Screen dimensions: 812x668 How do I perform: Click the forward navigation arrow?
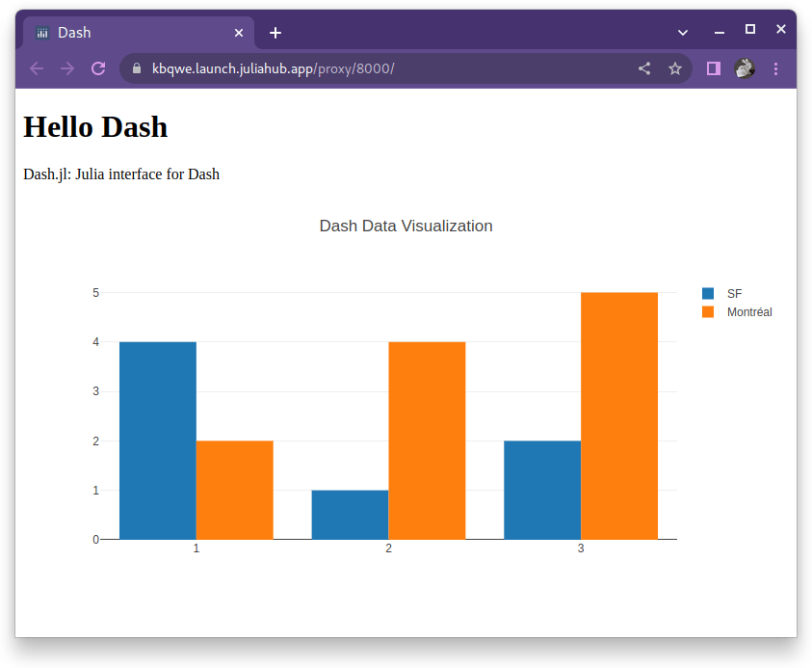(x=66, y=68)
